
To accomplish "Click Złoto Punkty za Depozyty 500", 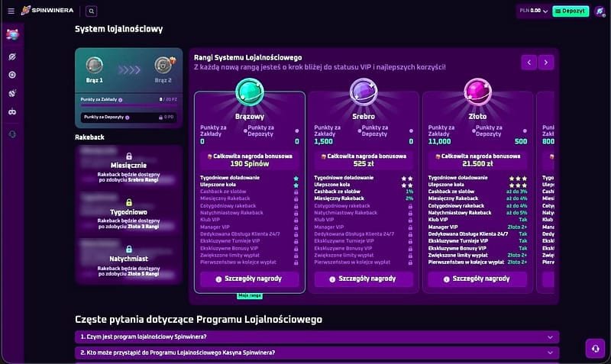I will [x=521, y=142].
